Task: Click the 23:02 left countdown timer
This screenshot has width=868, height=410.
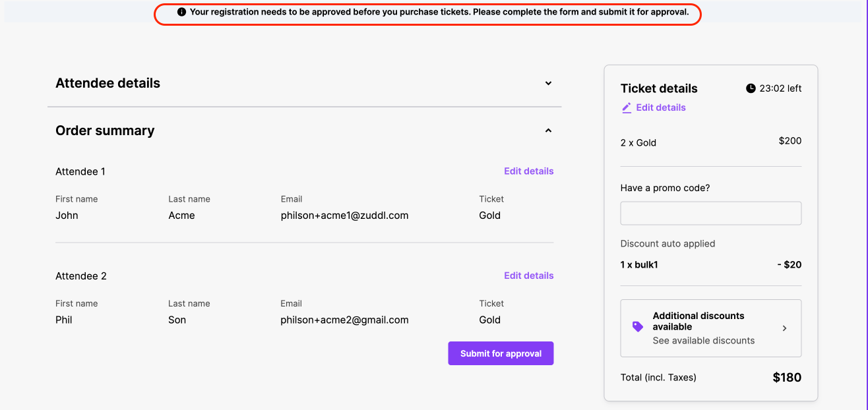Action: [x=780, y=88]
